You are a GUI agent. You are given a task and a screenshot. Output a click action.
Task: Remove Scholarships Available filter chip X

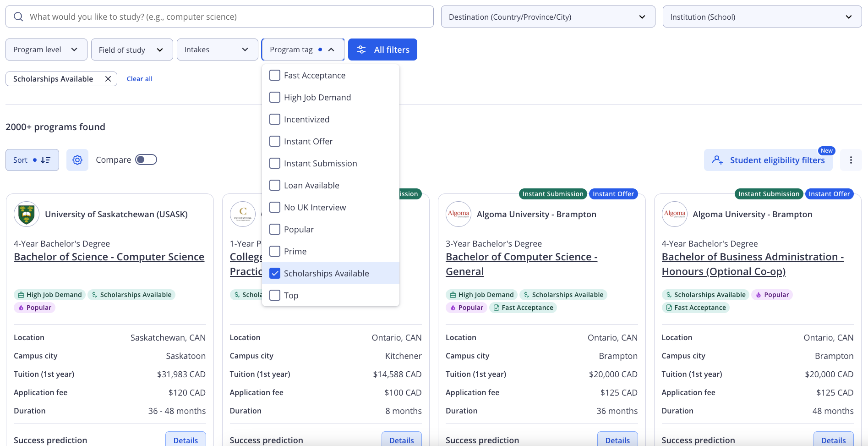(108, 79)
